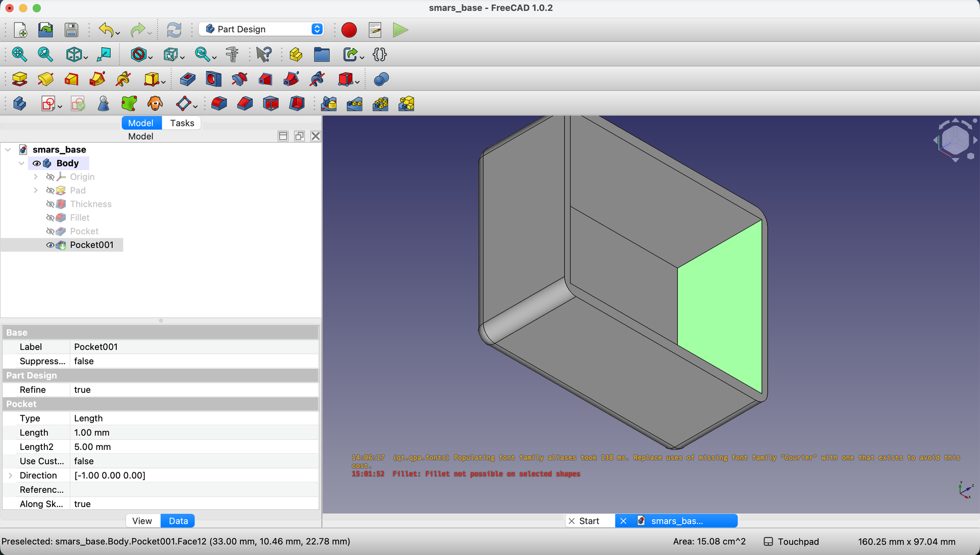
Task: Click the Length value 1.00 mm
Action: 194,433
